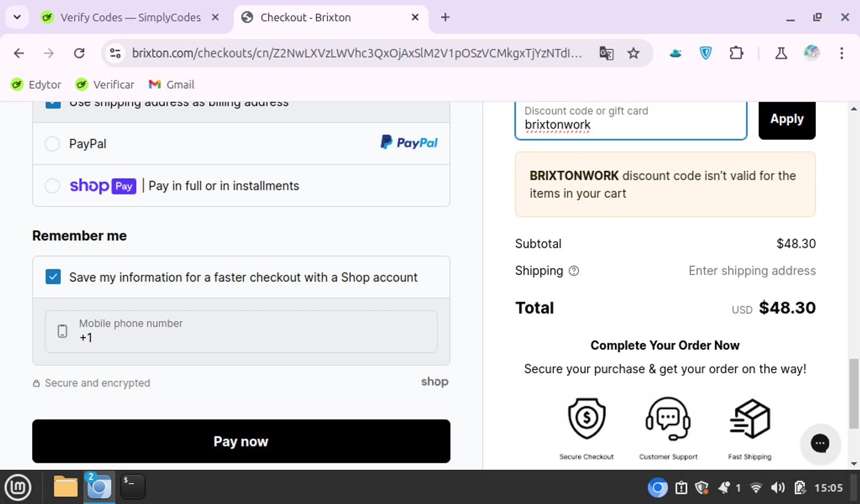860x504 pixels.
Task: Close the Verify Codes tab
Action: (x=215, y=17)
